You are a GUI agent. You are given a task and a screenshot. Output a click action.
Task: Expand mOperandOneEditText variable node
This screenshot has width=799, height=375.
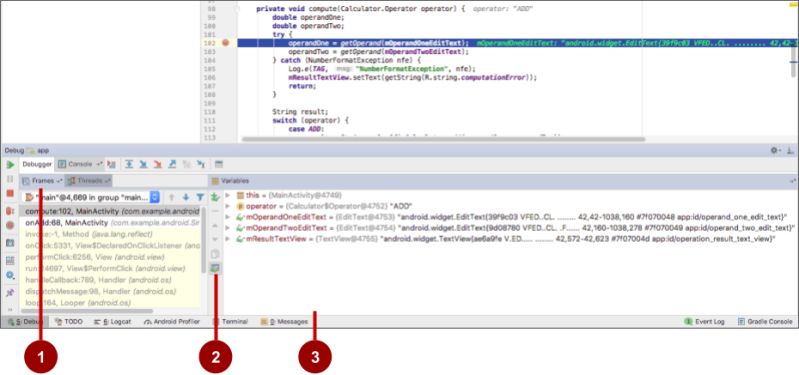227,217
